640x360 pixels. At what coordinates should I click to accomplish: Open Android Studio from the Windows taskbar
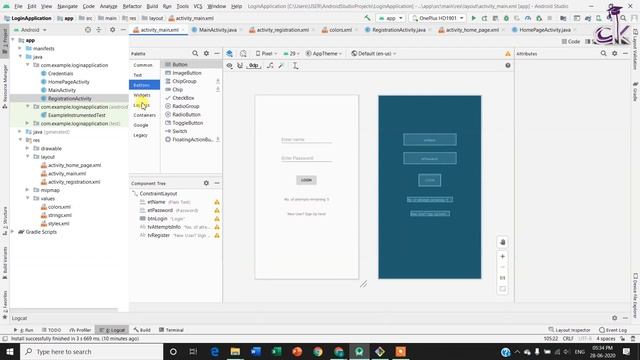(x=359, y=351)
